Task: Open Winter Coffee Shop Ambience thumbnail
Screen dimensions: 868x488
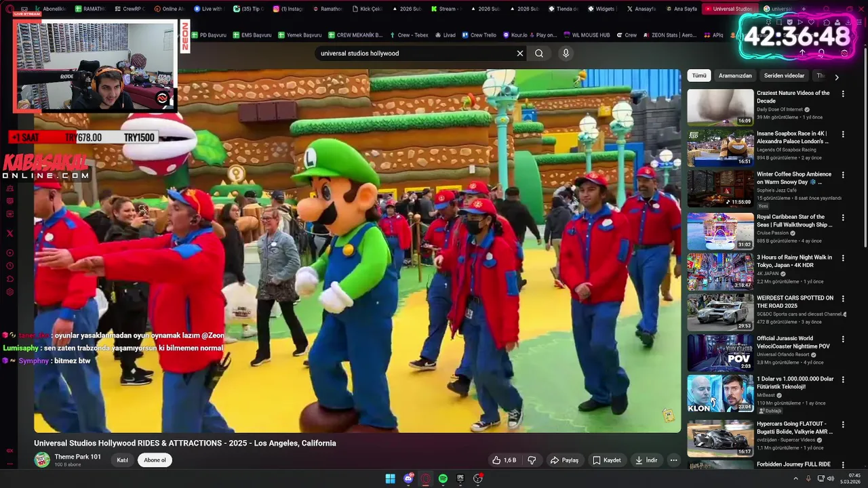Action: [x=720, y=188]
